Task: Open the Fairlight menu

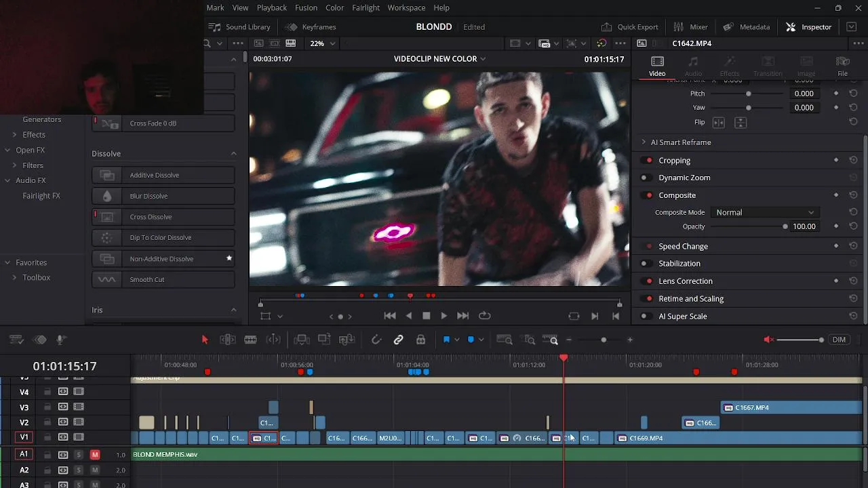Action: tap(366, 7)
